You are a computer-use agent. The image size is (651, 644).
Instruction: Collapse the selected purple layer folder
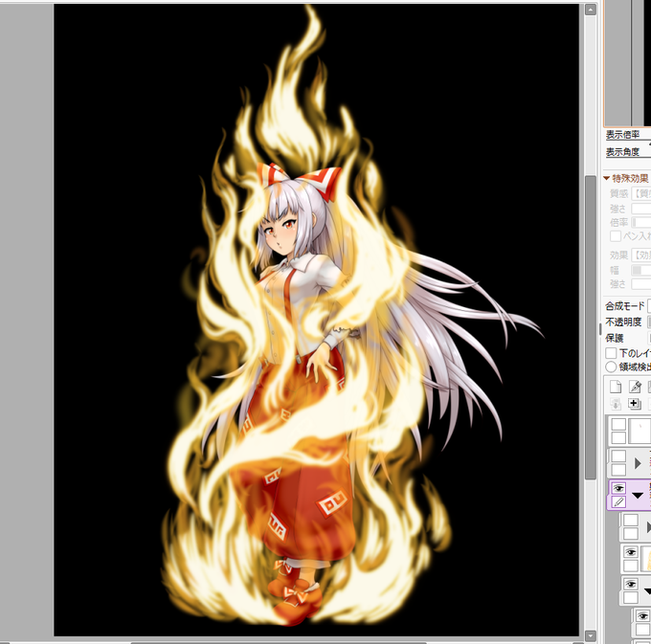[x=638, y=496]
